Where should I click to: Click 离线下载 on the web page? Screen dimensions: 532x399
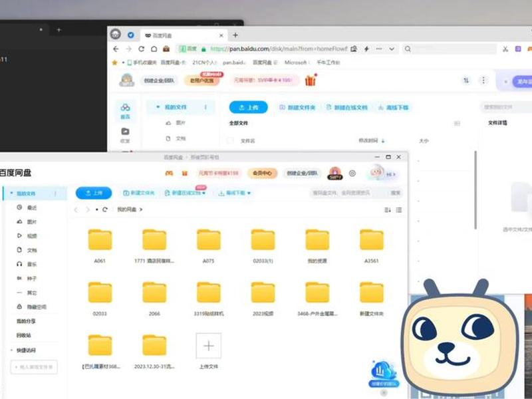[393, 107]
